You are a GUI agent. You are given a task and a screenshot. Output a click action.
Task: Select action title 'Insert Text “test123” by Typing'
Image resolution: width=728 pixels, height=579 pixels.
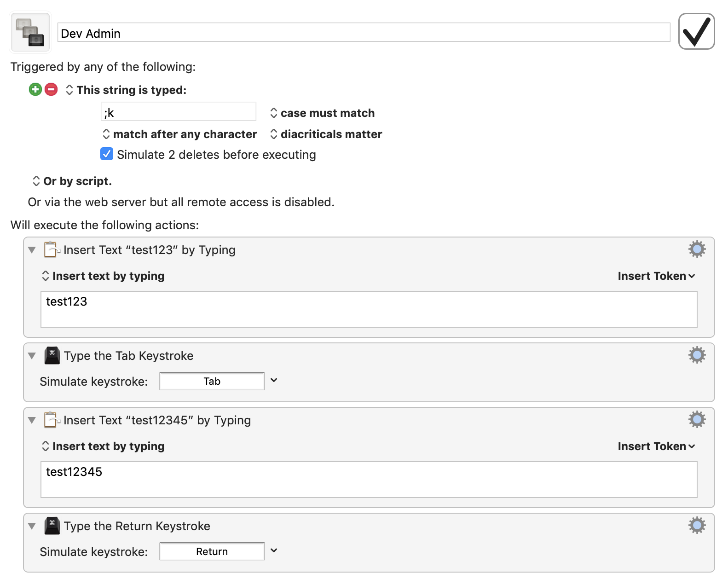150,250
